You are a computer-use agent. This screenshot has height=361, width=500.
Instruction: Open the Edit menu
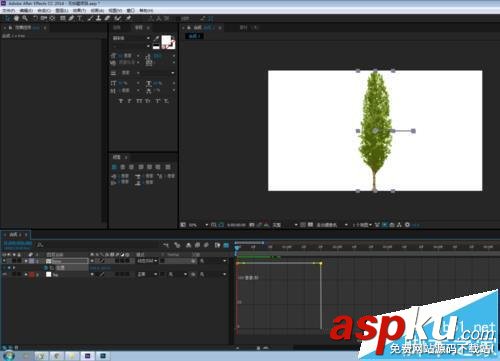coord(26,11)
